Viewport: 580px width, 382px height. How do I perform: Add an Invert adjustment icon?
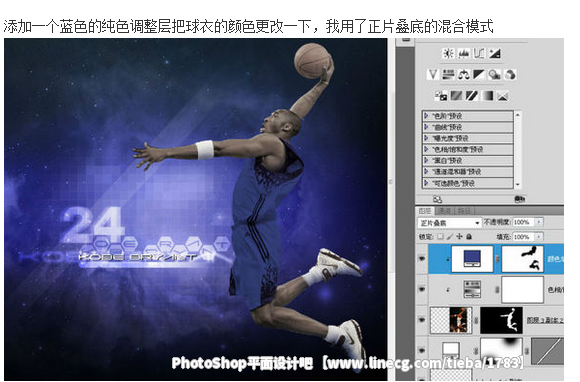[441, 96]
